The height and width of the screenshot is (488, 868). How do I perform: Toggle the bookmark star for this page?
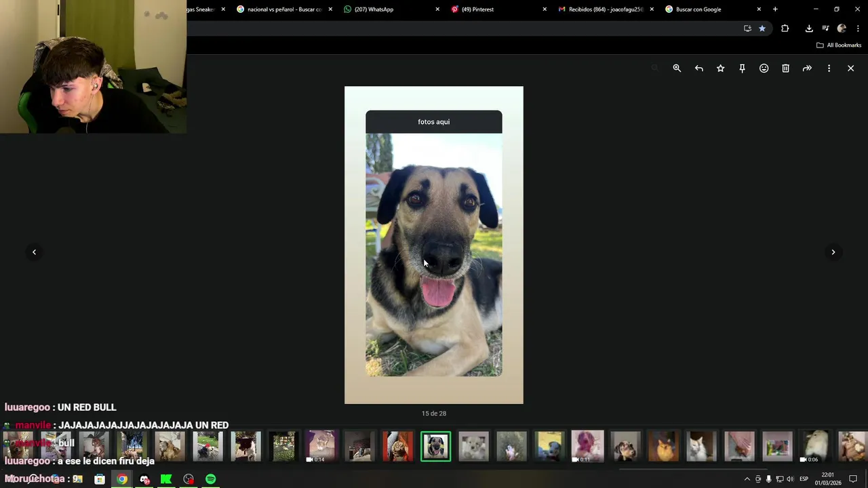click(x=762, y=28)
